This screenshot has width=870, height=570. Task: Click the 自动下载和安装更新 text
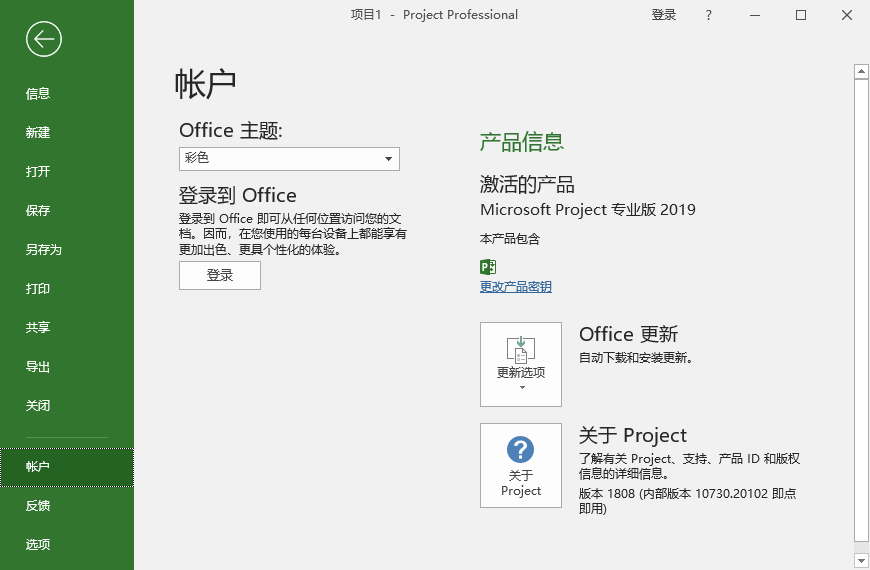click(636, 358)
